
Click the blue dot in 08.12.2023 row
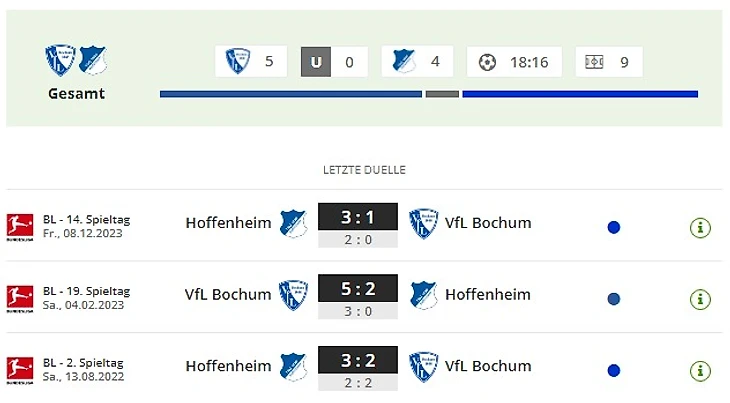click(614, 227)
